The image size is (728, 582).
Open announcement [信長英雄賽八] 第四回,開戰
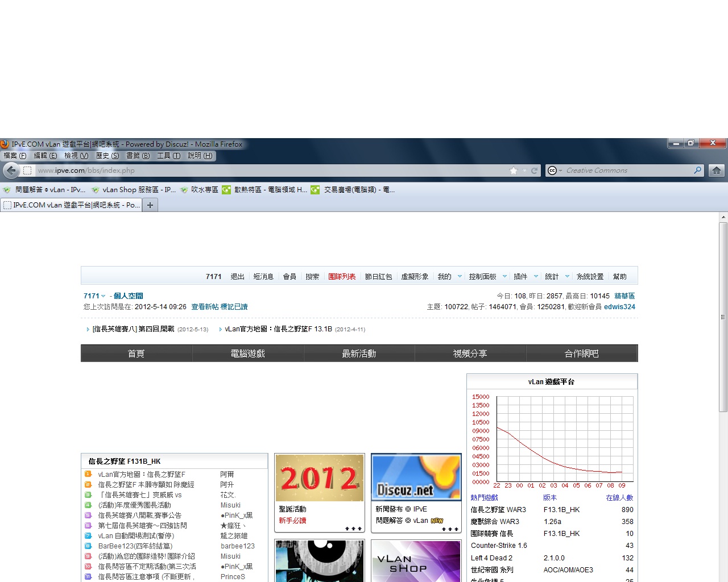(x=134, y=329)
